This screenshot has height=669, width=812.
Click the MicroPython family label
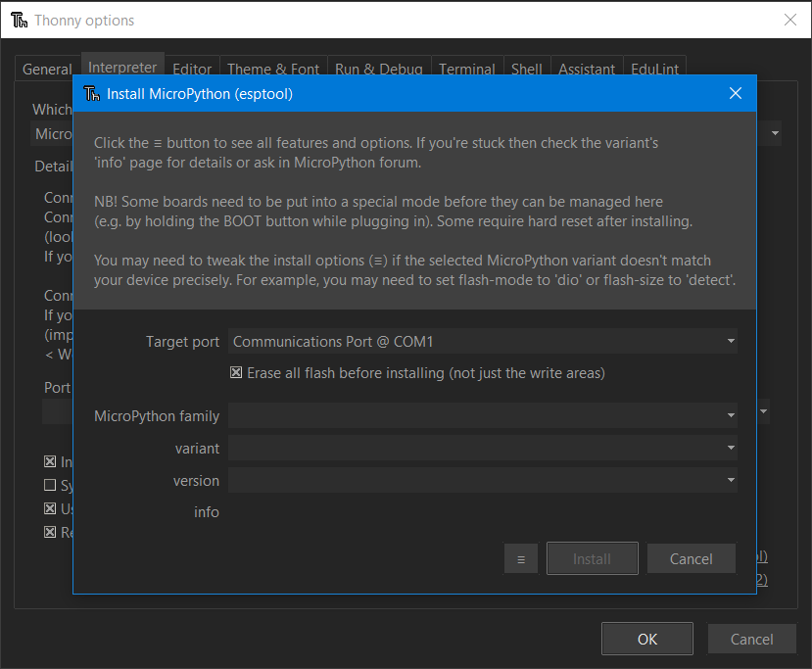pyautogui.click(x=157, y=415)
